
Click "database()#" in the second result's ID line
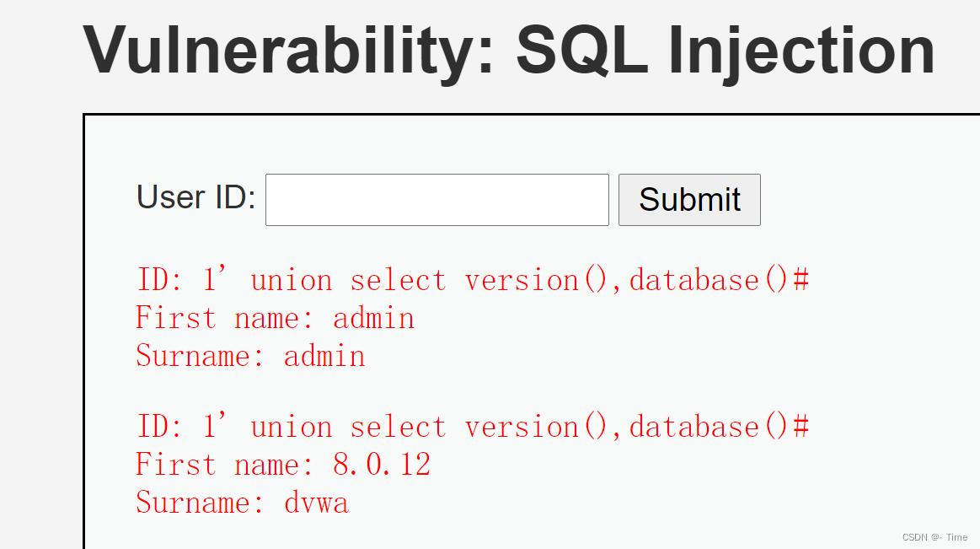click(x=719, y=427)
